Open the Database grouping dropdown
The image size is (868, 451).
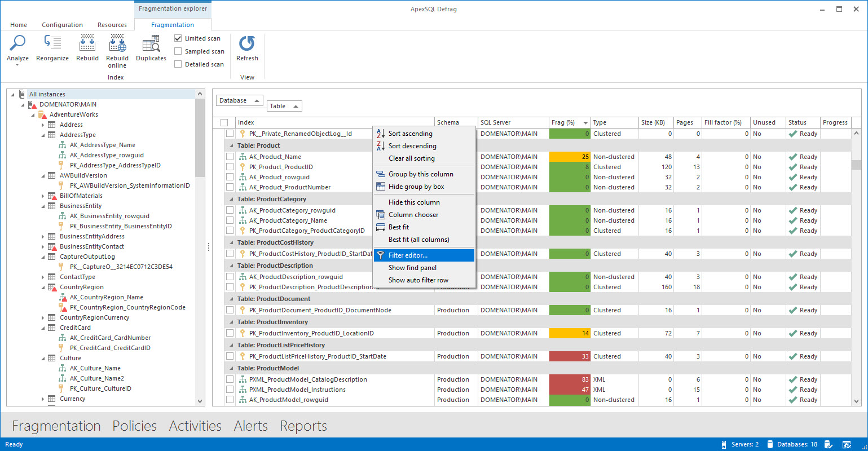pos(239,100)
